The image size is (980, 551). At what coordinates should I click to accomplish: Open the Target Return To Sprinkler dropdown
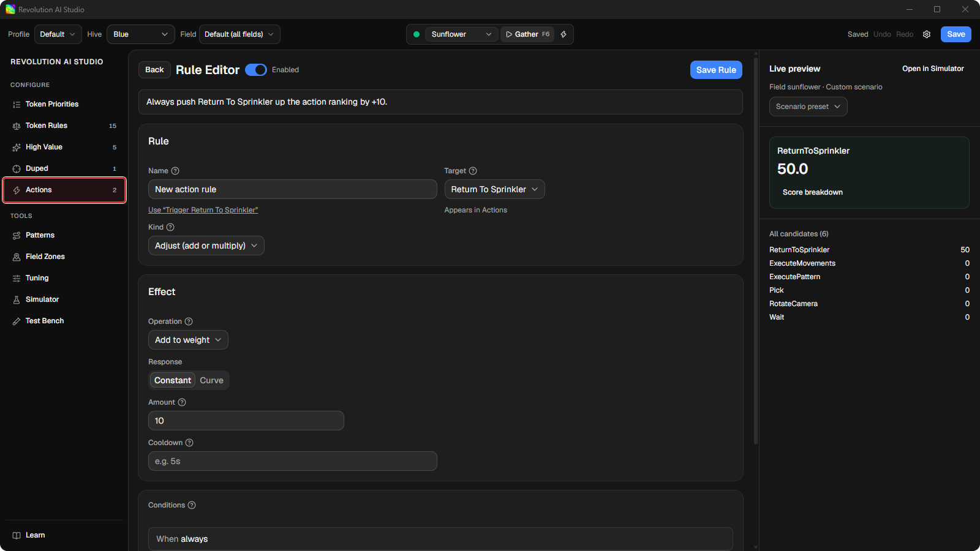pyautogui.click(x=495, y=189)
